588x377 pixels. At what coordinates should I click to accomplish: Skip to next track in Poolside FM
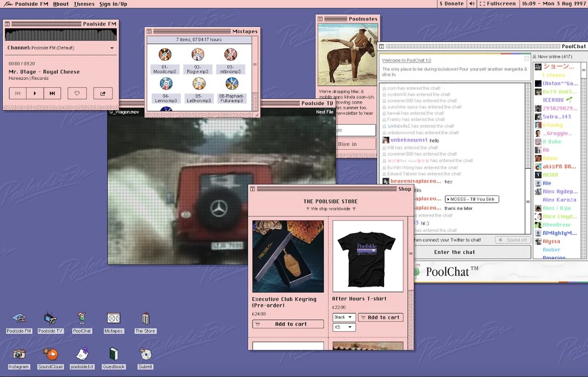click(52, 93)
